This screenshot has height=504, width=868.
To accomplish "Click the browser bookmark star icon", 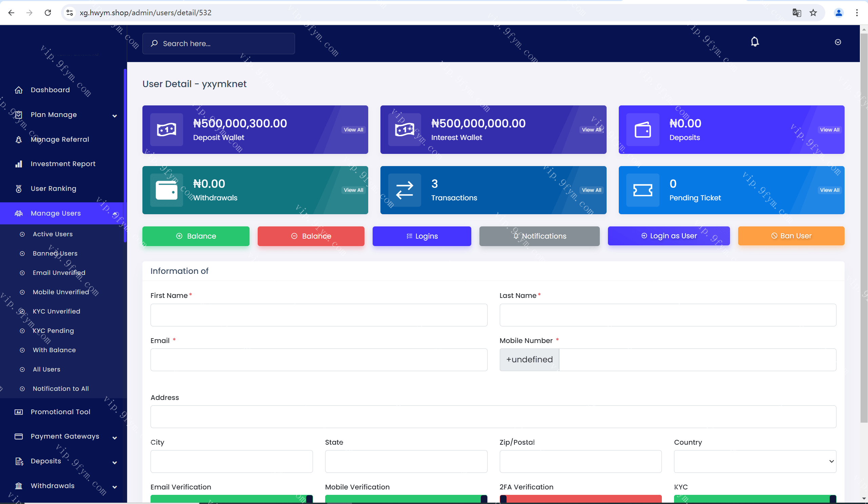I will pyautogui.click(x=813, y=13).
